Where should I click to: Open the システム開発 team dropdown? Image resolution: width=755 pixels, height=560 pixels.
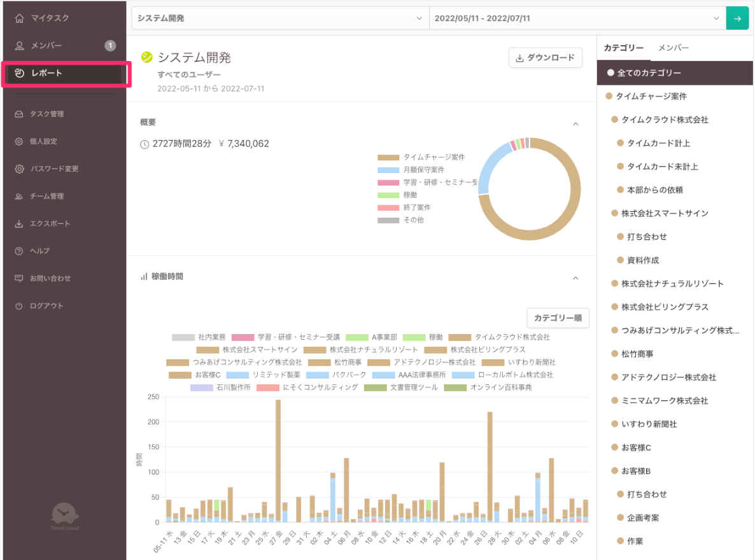pos(279,18)
